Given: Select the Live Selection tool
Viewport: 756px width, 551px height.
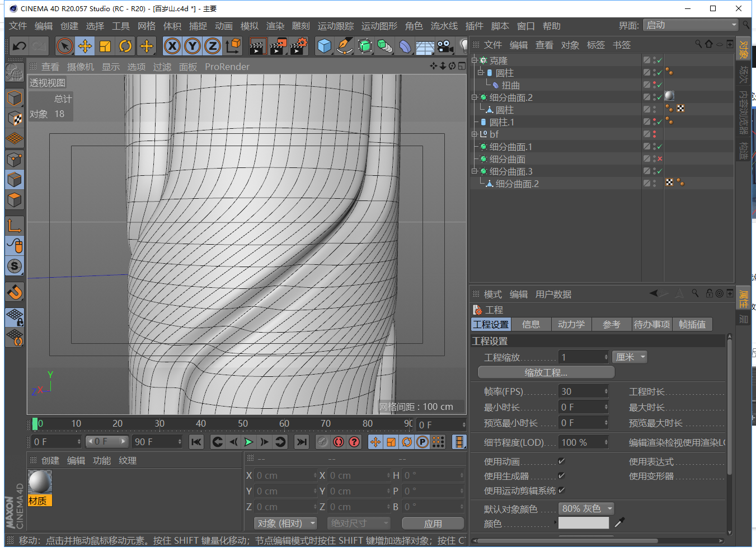Looking at the screenshot, I should (65, 46).
